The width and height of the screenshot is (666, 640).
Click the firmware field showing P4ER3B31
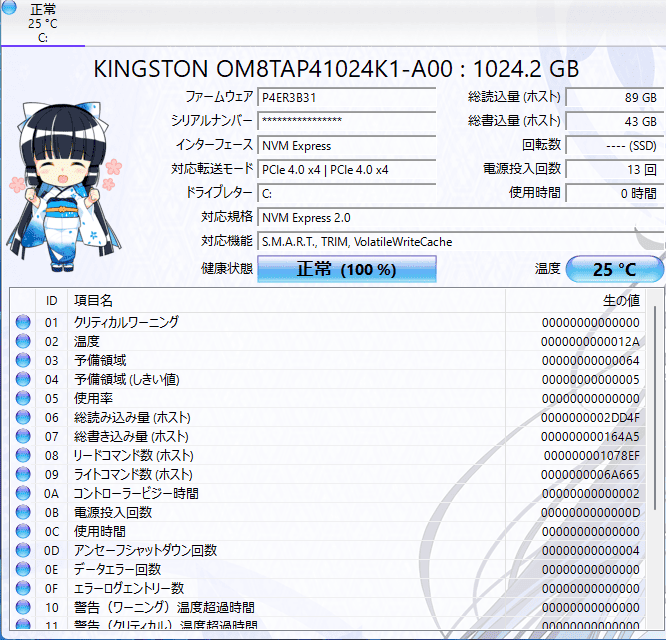coord(346,98)
